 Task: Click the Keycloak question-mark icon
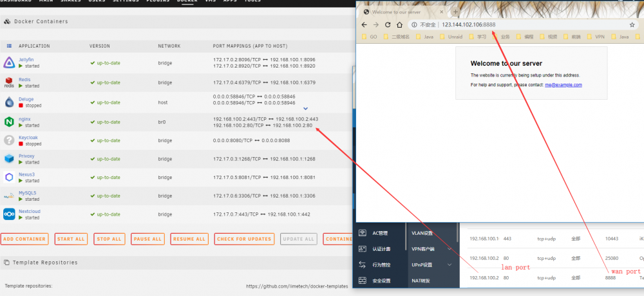click(x=9, y=140)
